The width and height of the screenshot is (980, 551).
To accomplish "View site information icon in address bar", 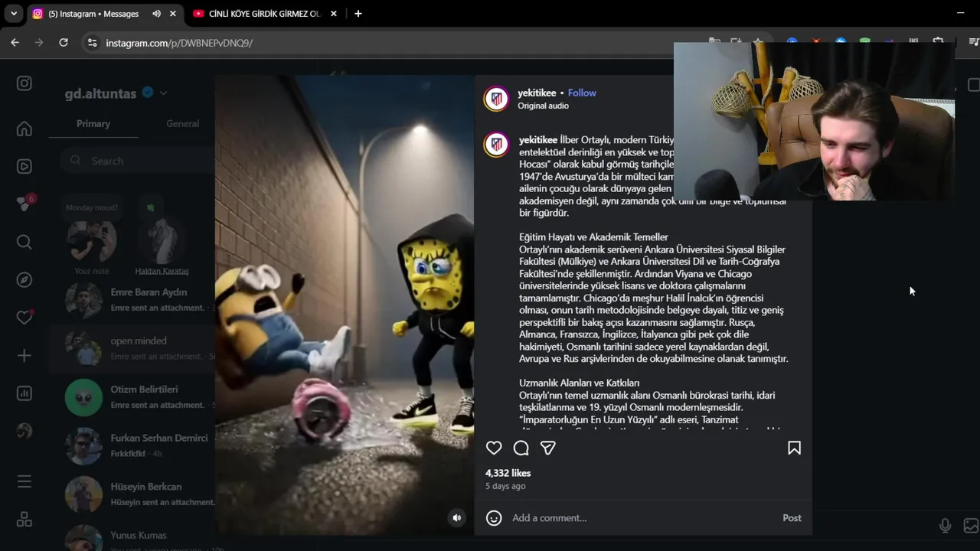I will coord(92,43).
